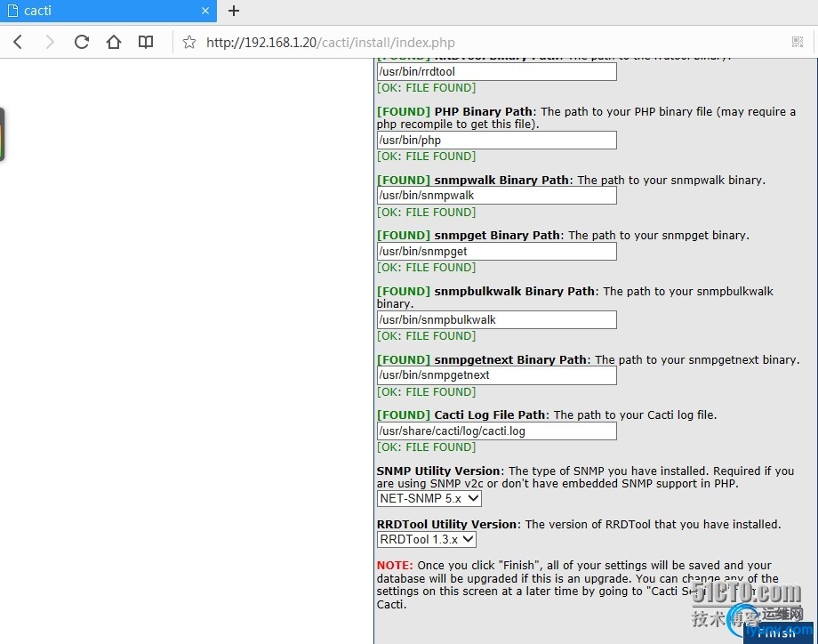Screen dimensions: 818x644
Task: Click the 'snmpbulkwalk Binary Path' label
Action: coord(515,291)
